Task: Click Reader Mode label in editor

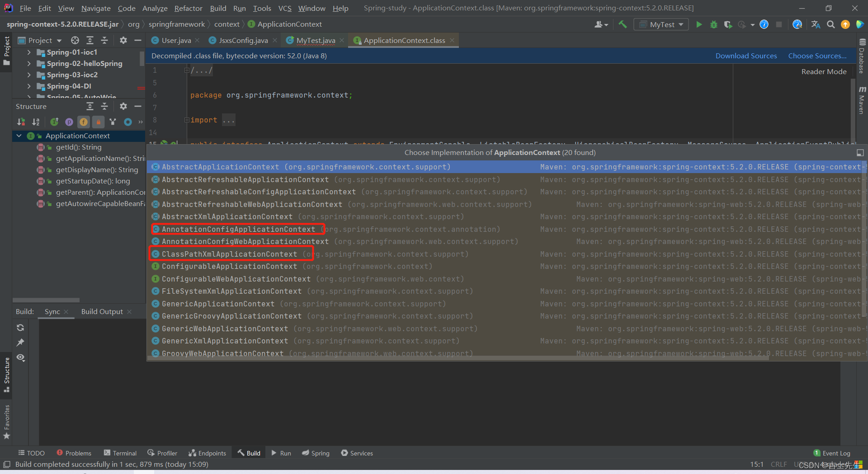Action: tap(824, 71)
